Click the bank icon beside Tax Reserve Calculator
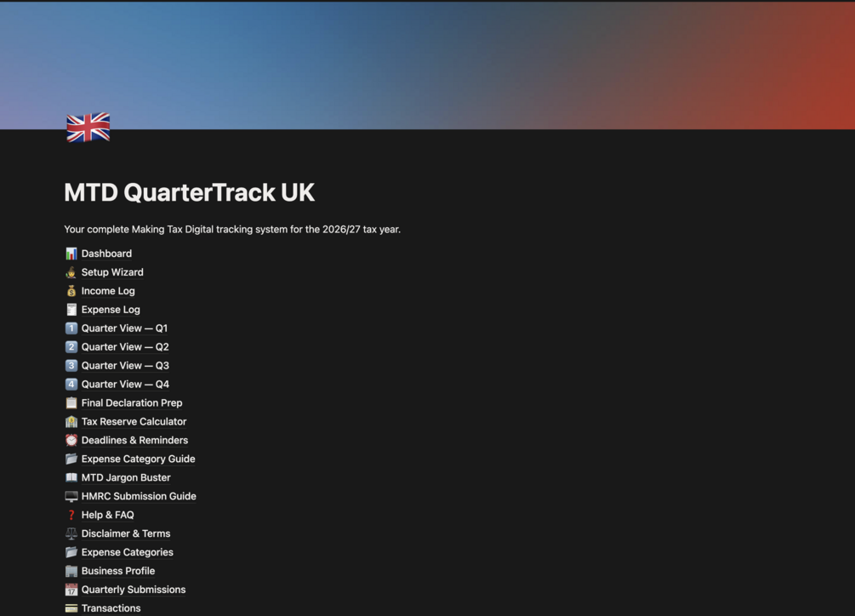The image size is (855, 616). click(x=71, y=422)
